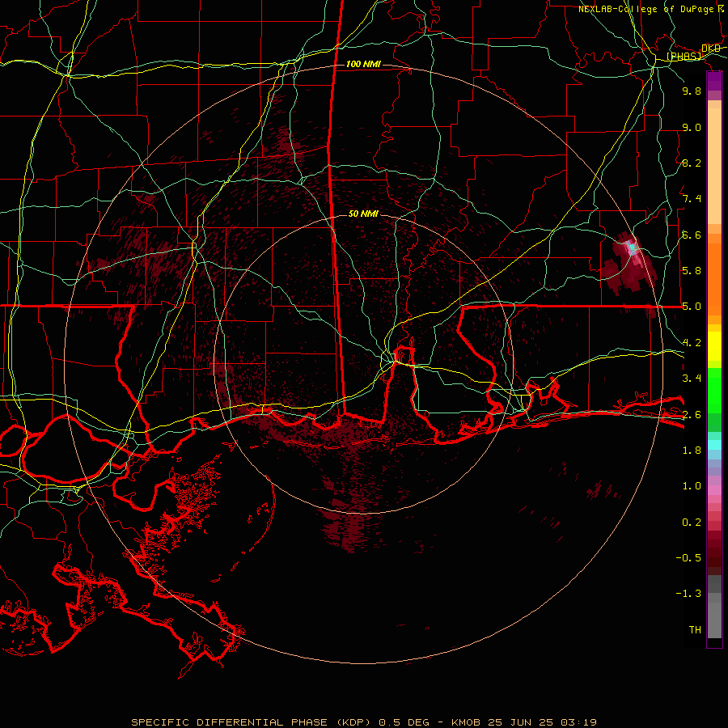728x728 pixels.
Task: Pick the yellow band on the color scale
Action: (x=714, y=346)
